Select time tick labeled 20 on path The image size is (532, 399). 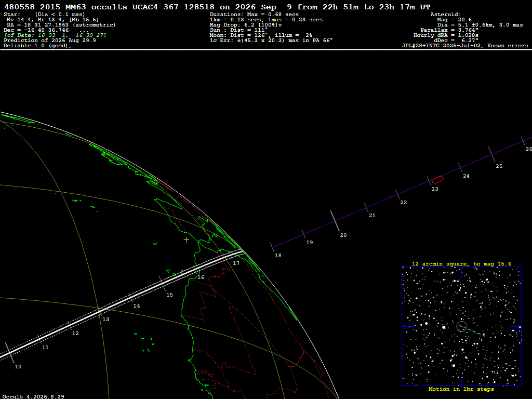(335, 221)
